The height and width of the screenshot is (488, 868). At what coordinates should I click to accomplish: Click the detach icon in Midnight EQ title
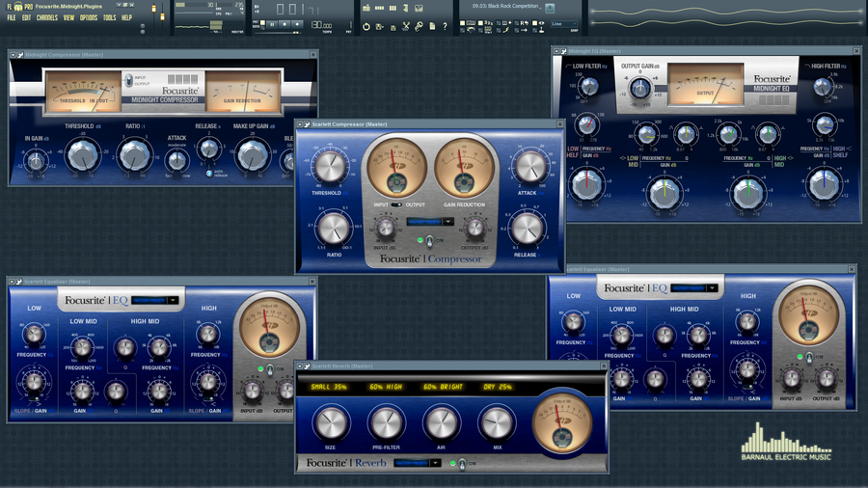(563, 51)
